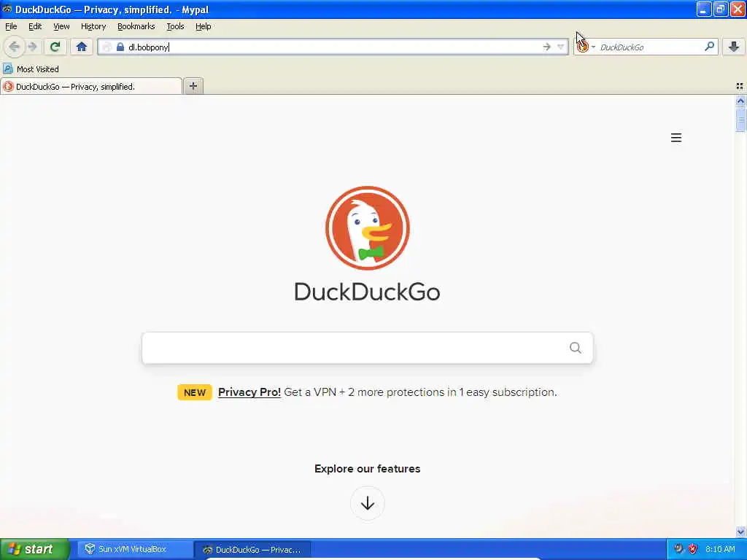Click the grey tray icon beside the red shield
This screenshot has width=747, height=560.
click(678, 549)
